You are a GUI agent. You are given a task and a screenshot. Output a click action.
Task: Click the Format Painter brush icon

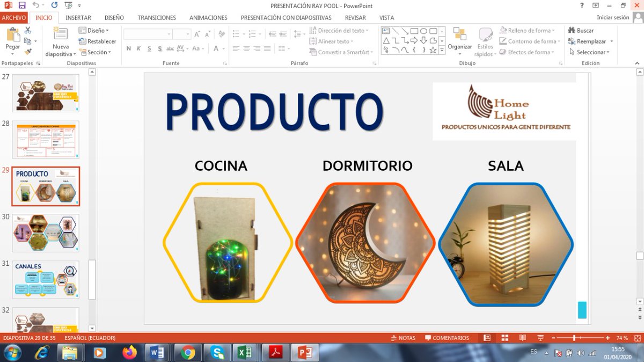click(28, 52)
